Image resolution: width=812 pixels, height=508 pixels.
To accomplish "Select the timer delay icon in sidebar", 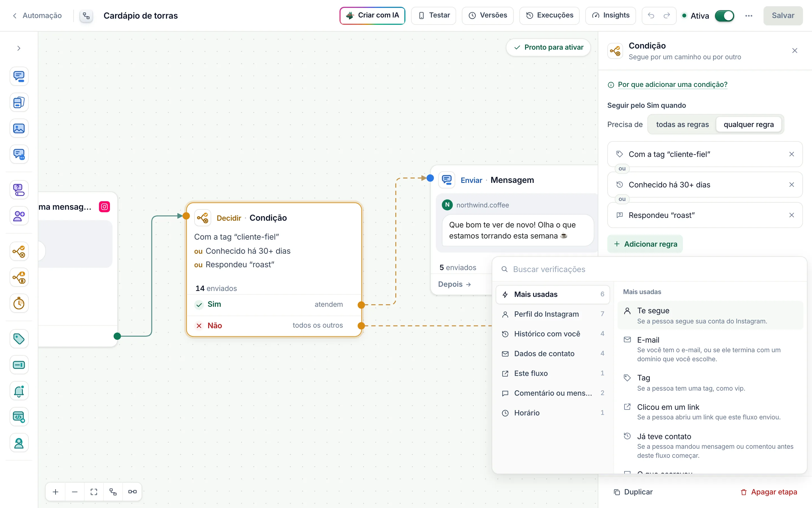I will point(19,303).
